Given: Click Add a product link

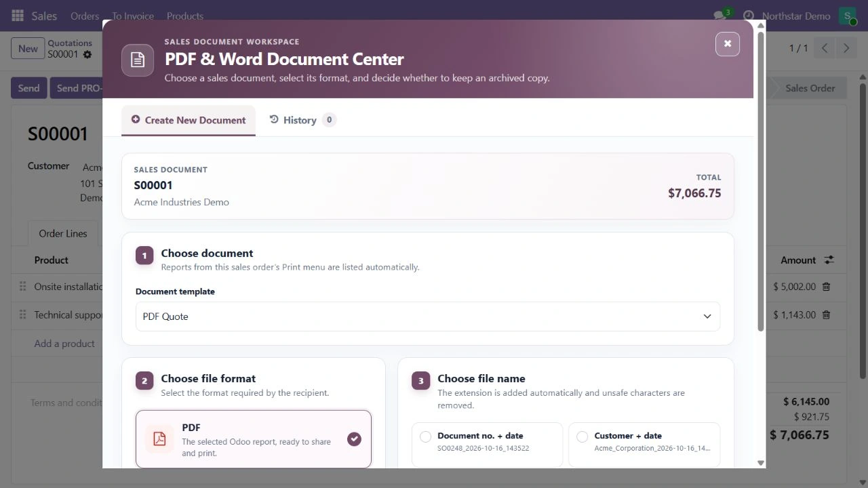Looking at the screenshot, I should click(x=64, y=344).
